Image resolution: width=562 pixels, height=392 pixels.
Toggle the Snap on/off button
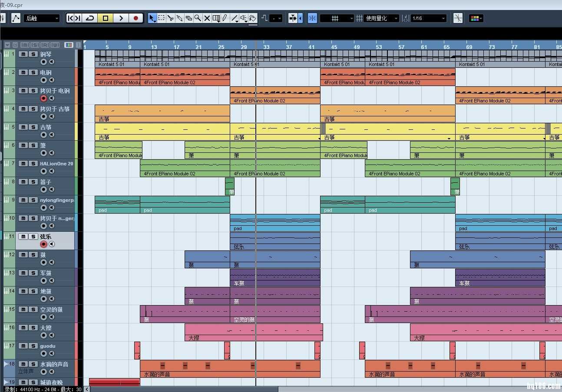pos(312,18)
